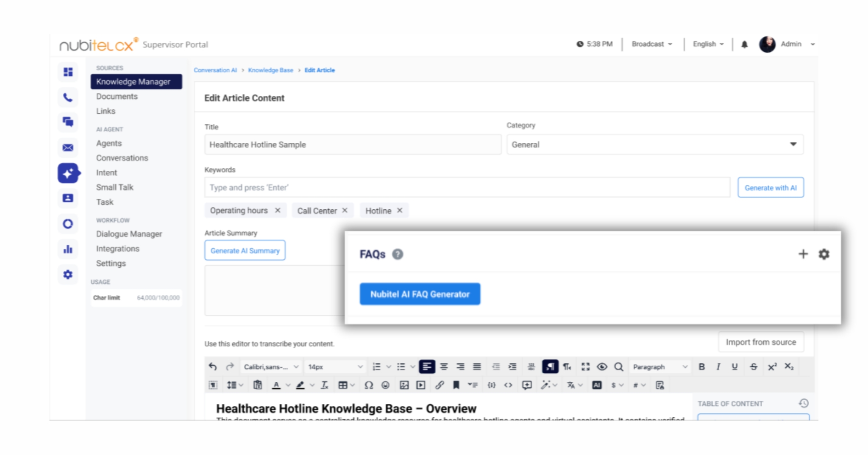
Task: Open FAQ settings gear icon
Action: [823, 254]
